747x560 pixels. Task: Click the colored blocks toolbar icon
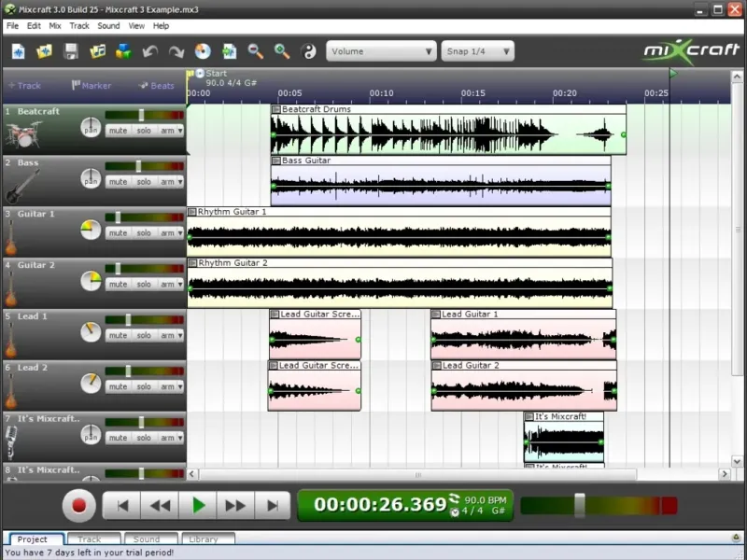tap(124, 51)
